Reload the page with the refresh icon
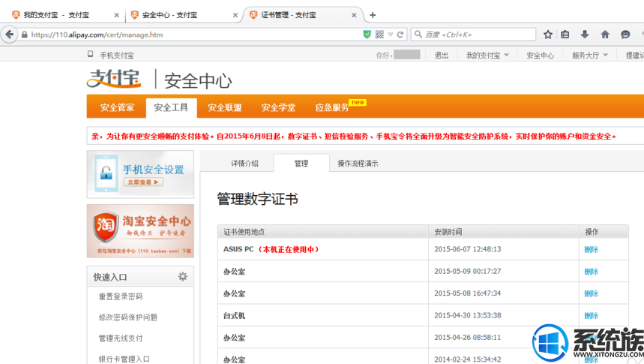Viewport: 644px width, 364px height. 400,35
